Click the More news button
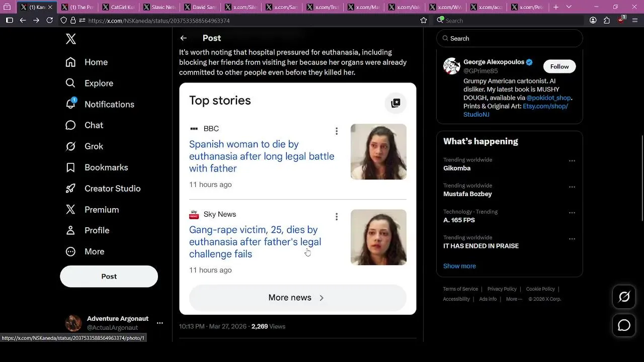 click(297, 298)
